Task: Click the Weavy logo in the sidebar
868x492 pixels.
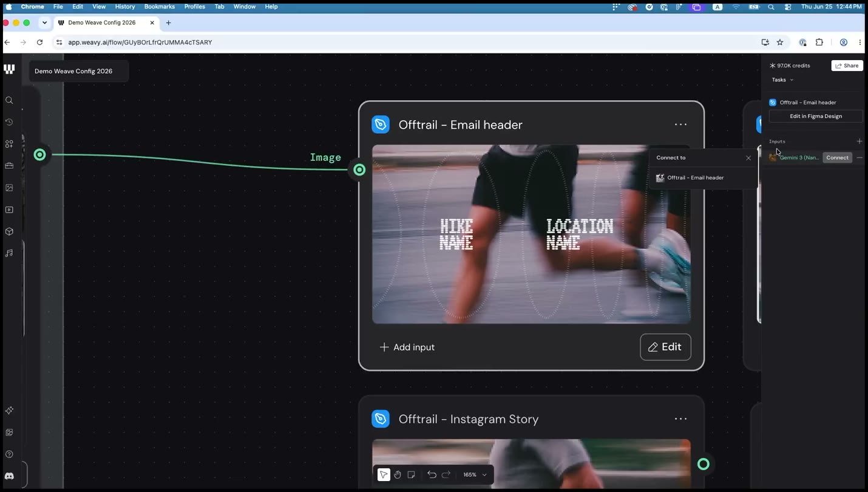Action: click(x=9, y=69)
